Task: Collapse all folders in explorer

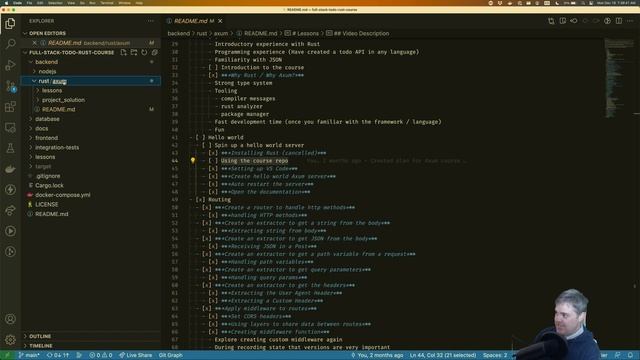Action: (x=155, y=52)
